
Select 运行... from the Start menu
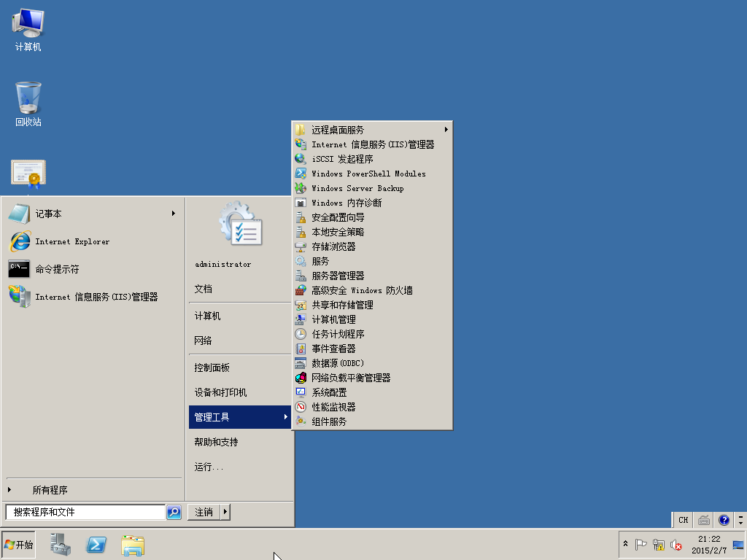[x=209, y=467]
